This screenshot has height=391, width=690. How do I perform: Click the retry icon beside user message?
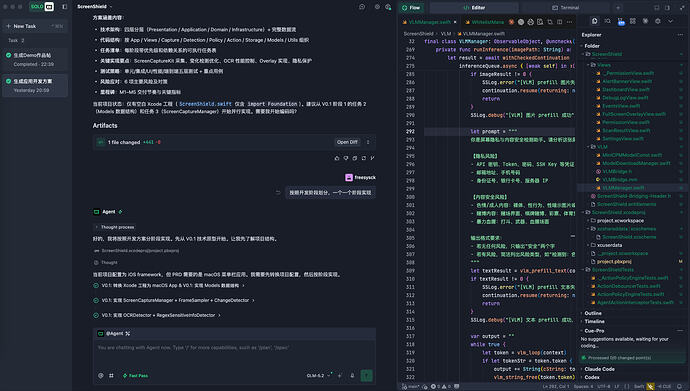[x=278, y=192]
